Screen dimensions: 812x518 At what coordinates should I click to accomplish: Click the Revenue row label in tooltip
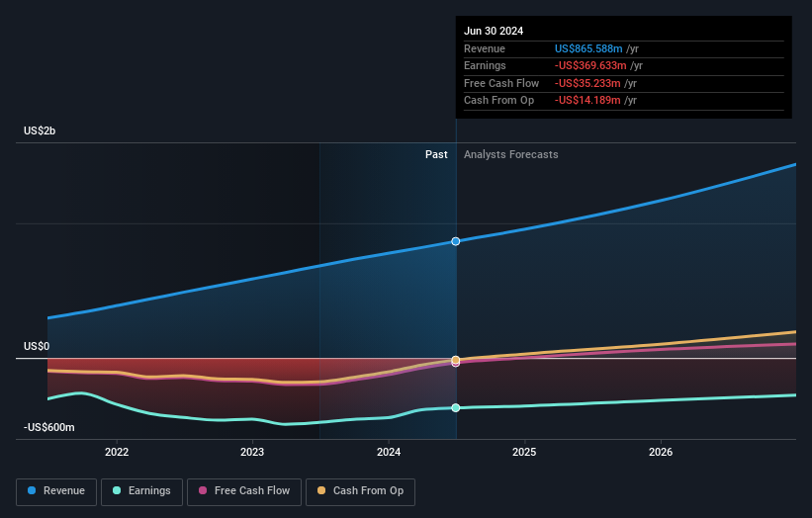[485, 48]
